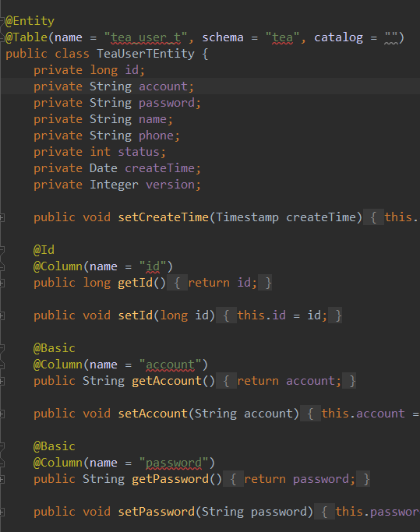The image size is (420, 532).
Task: Expand the folded setAccount method in gutter
Action: click(2, 414)
